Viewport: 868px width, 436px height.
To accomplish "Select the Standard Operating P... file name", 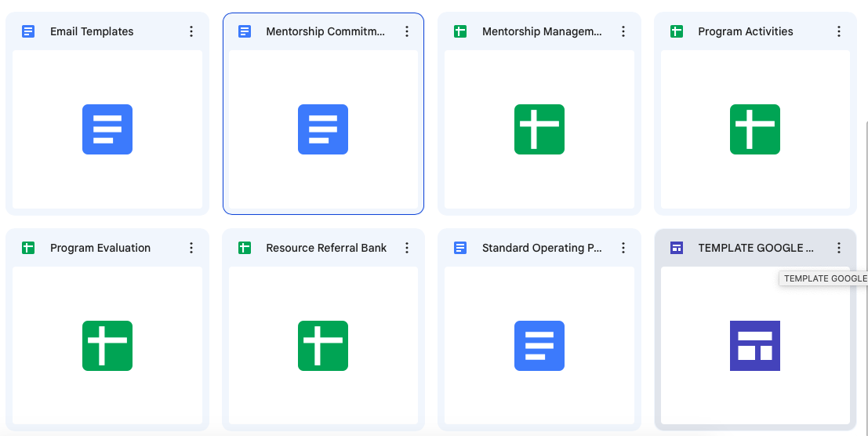I will (542, 248).
